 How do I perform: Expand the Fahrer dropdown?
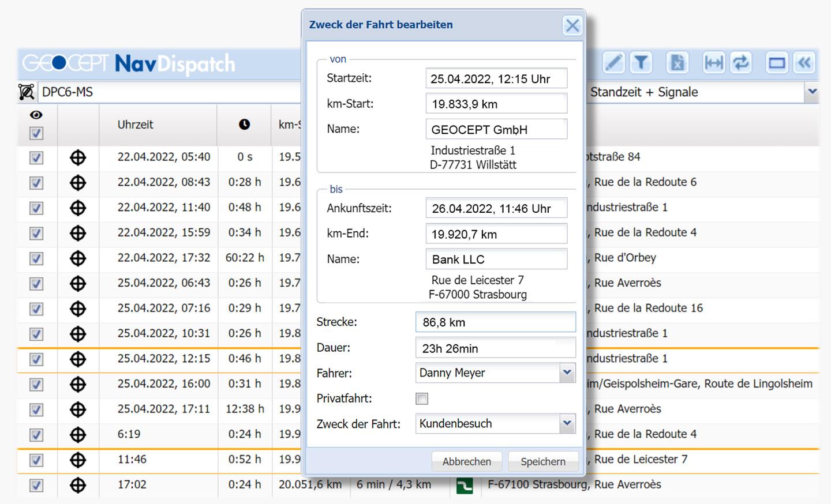coord(567,373)
